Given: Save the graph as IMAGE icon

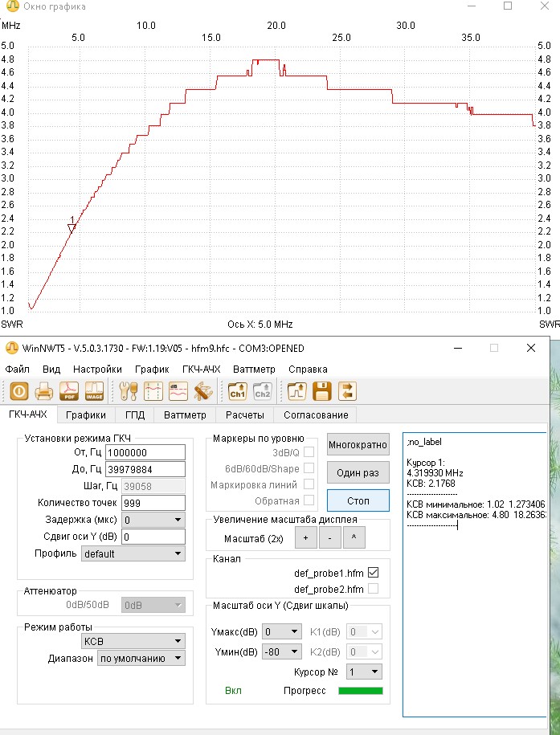Looking at the screenshot, I should click(94, 391).
